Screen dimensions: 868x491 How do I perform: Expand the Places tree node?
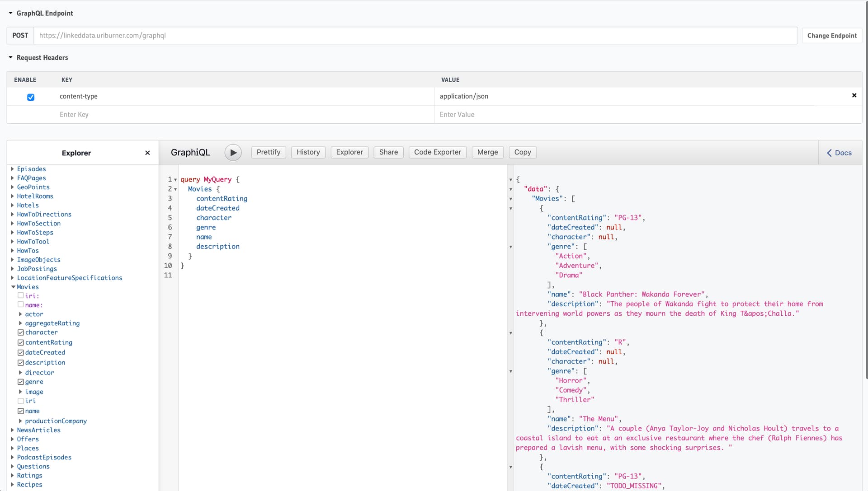[x=12, y=448]
